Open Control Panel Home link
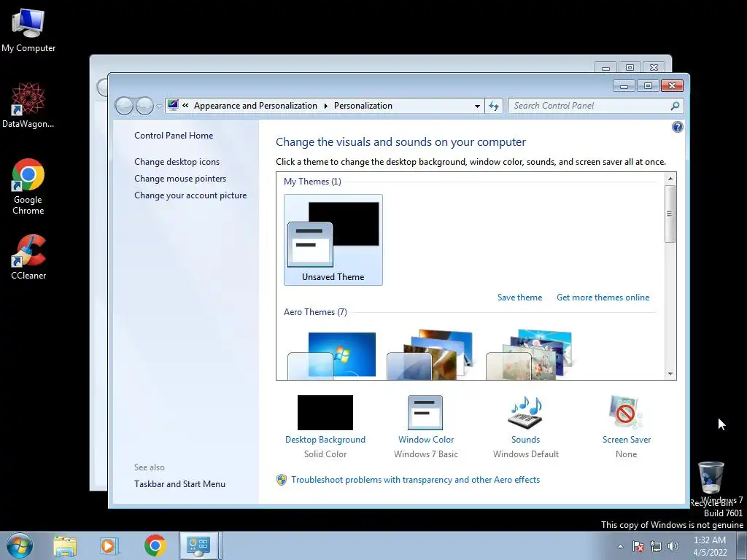The image size is (747, 560). (x=174, y=135)
